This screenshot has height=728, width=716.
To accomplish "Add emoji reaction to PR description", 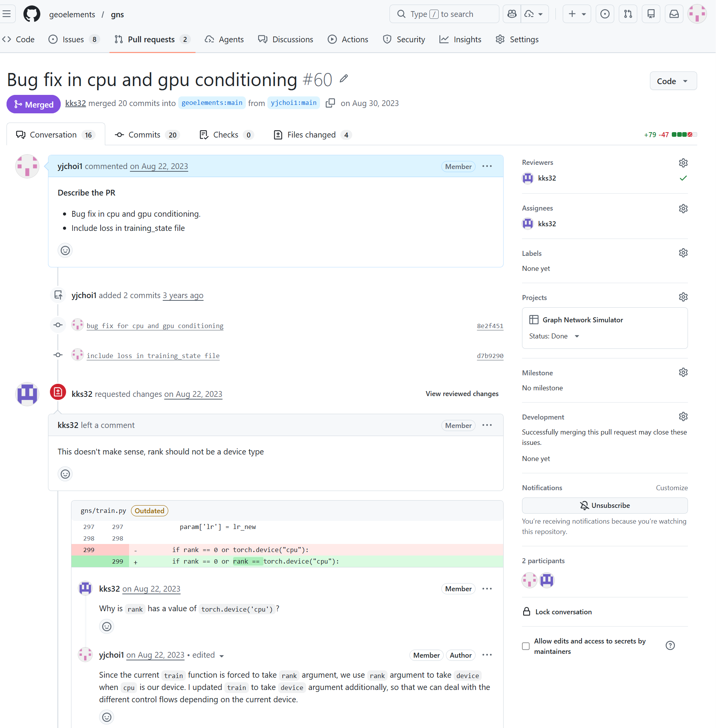I will [x=65, y=250].
